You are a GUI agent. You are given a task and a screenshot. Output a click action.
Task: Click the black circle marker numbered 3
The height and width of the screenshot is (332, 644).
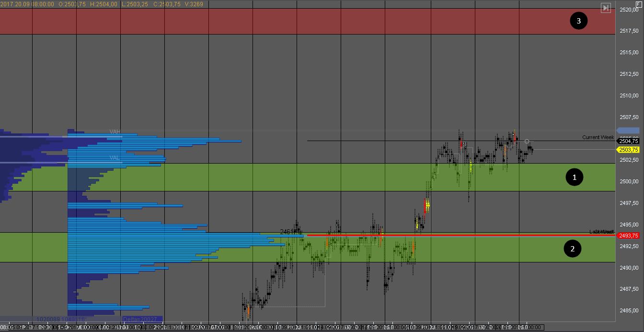578,21
